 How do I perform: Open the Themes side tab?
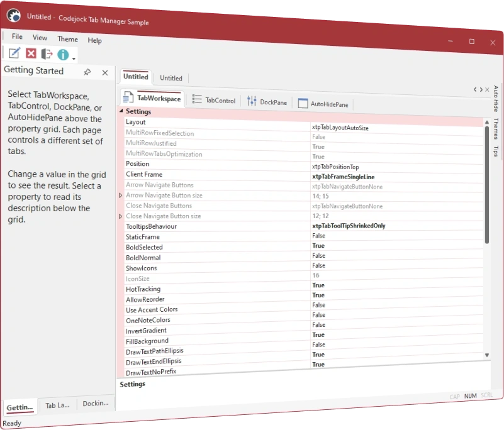click(496, 129)
